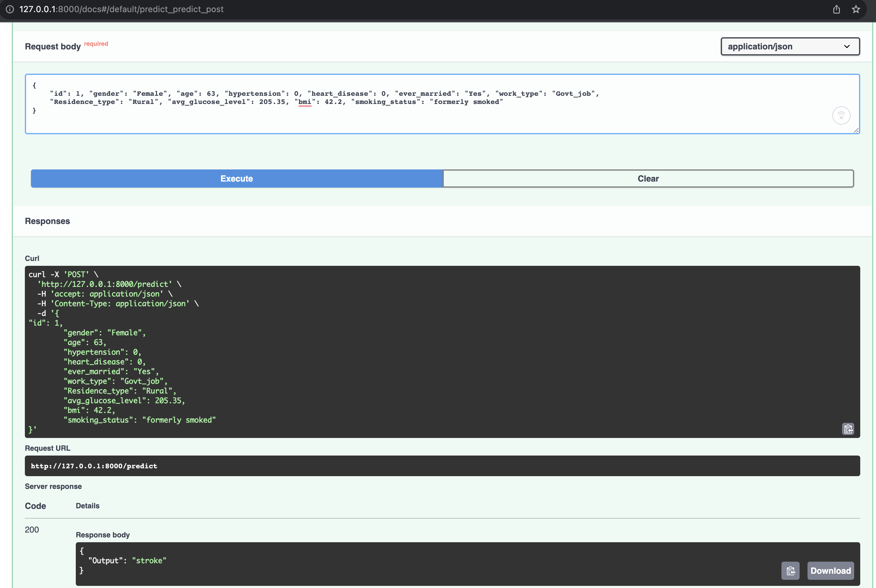876x588 pixels.
Task: Click "formerly smoked" value in request textarea
Action: (x=466, y=102)
